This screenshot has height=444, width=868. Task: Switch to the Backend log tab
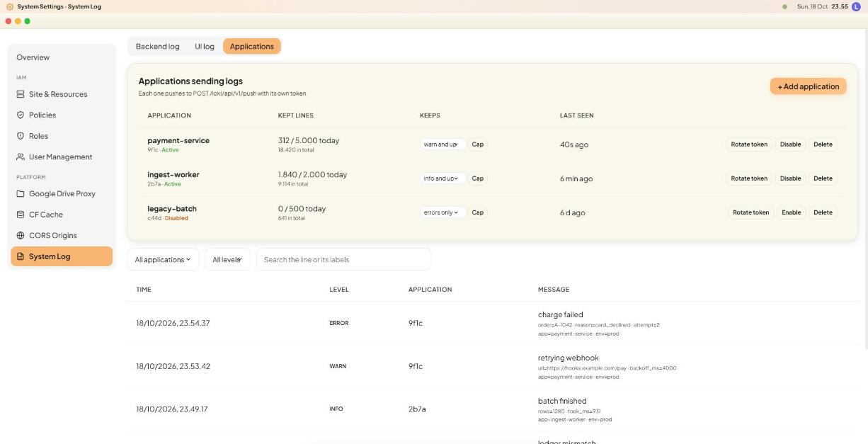(x=157, y=46)
